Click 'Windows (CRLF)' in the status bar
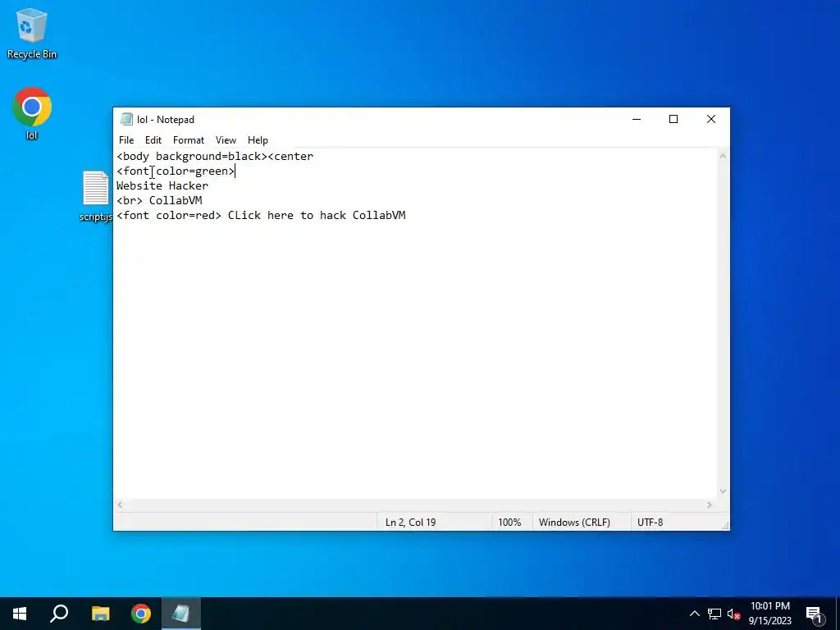Viewport: 840px width, 630px height. [574, 523]
